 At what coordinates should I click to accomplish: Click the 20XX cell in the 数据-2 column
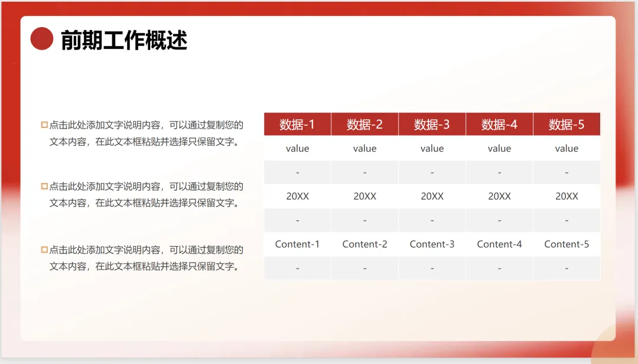(x=364, y=196)
